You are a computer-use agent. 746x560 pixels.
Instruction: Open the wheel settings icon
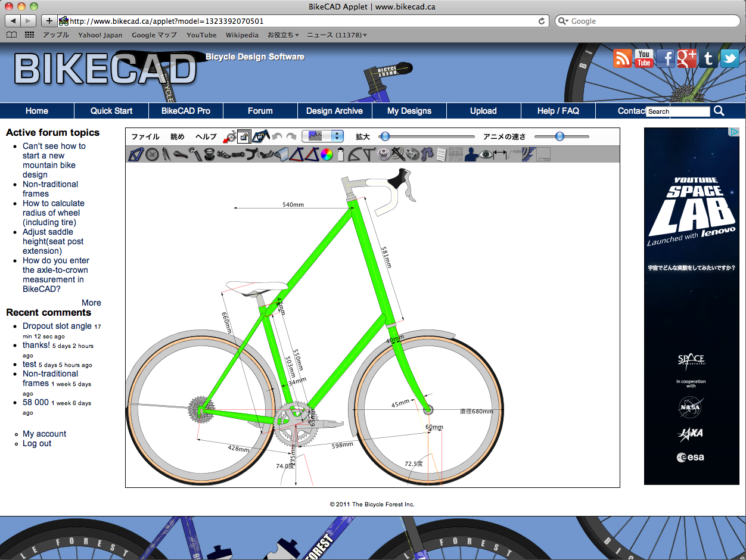click(x=152, y=154)
